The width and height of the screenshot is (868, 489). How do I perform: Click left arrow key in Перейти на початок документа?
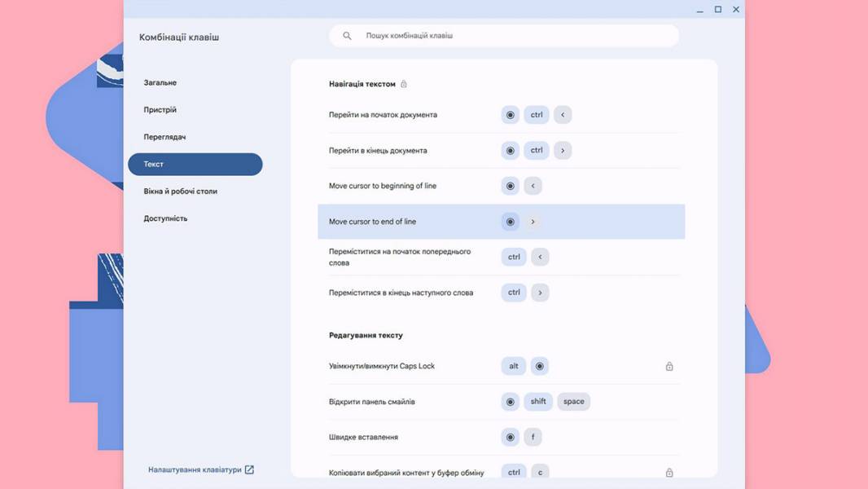coord(563,115)
